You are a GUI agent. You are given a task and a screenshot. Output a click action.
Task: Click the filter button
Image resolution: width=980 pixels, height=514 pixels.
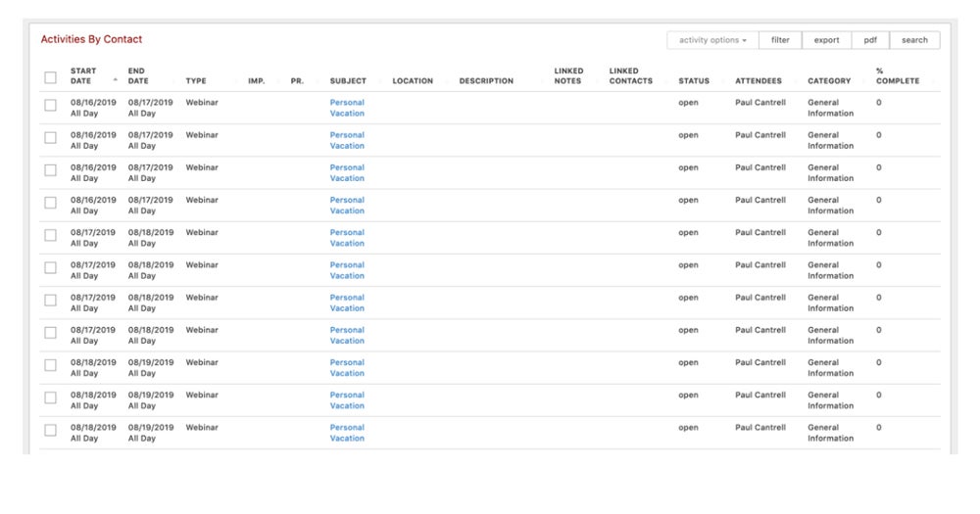coord(780,40)
